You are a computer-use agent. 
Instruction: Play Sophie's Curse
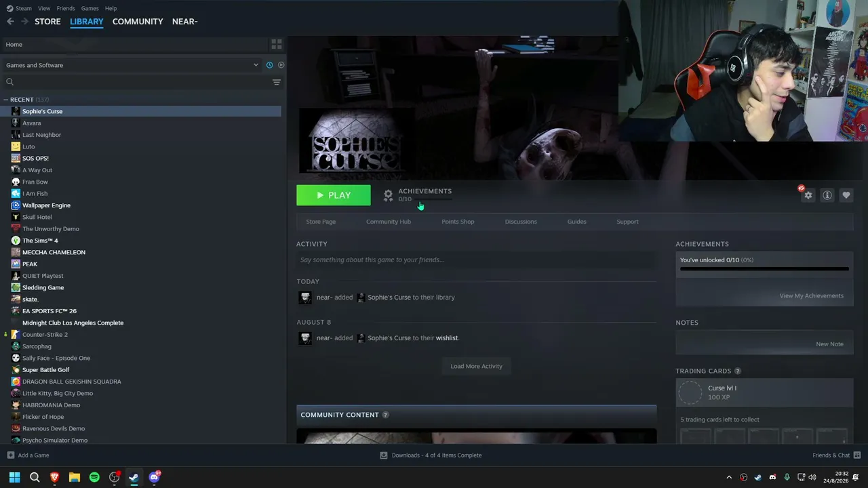[x=334, y=195]
